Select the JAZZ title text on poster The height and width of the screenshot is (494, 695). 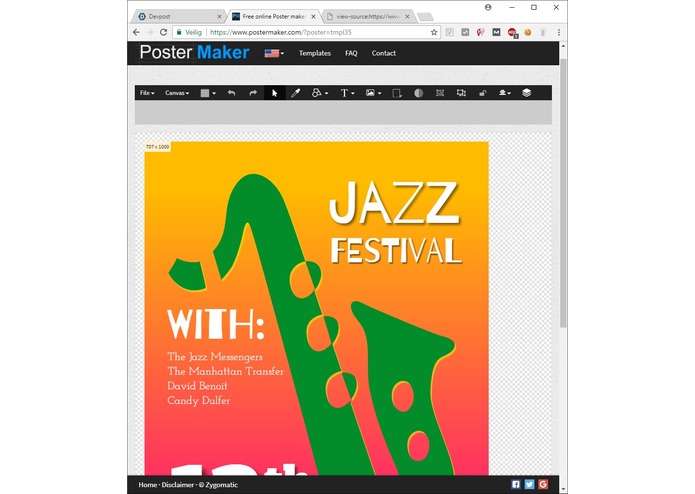coord(394,203)
